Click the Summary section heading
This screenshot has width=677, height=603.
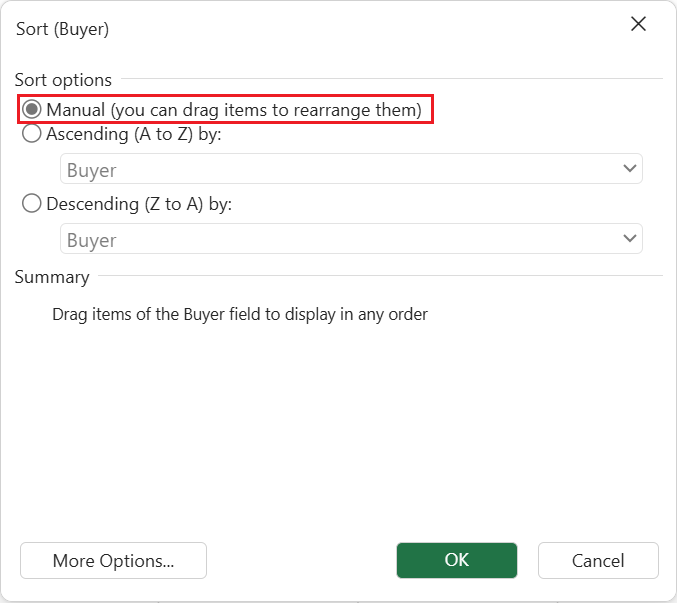coord(52,277)
